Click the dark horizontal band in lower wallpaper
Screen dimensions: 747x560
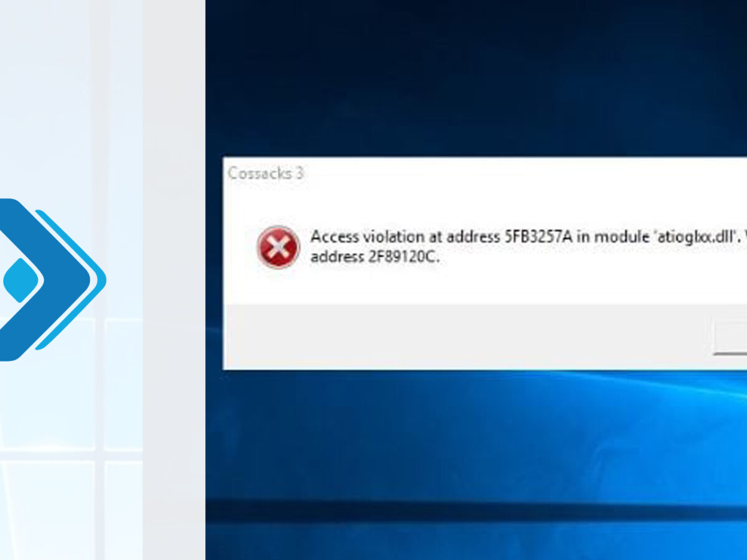tap(473, 511)
